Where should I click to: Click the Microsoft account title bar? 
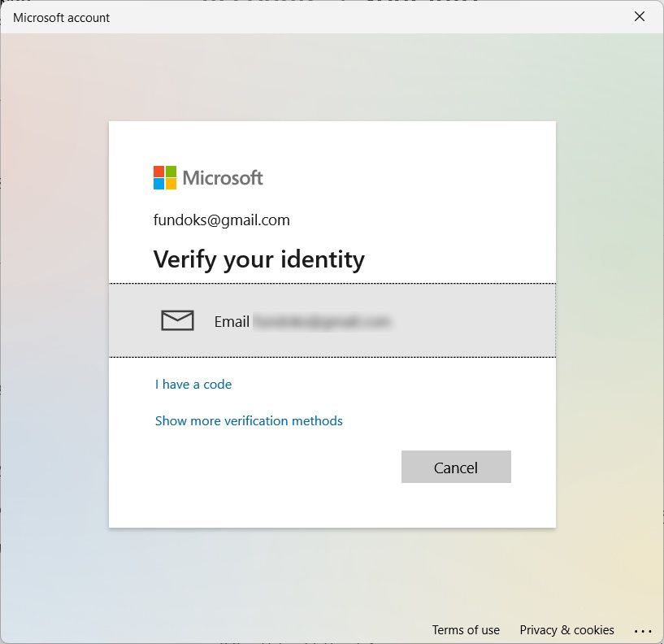click(60, 17)
